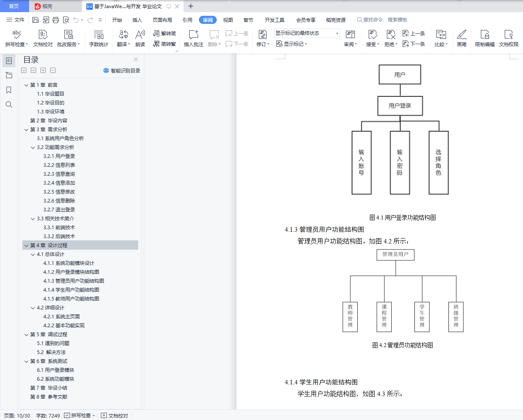Viewport: 523px width, 420px height.
Task: Click the 4.1.4 学生用户功能结构图 heading in document
Action: coord(321,382)
